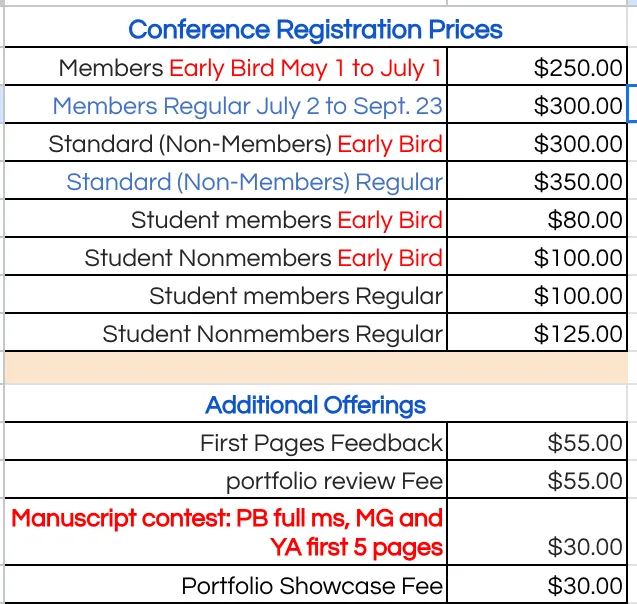
Task: Select Members Regular July 2 to Sept. 23 cell
Action: (x=247, y=106)
